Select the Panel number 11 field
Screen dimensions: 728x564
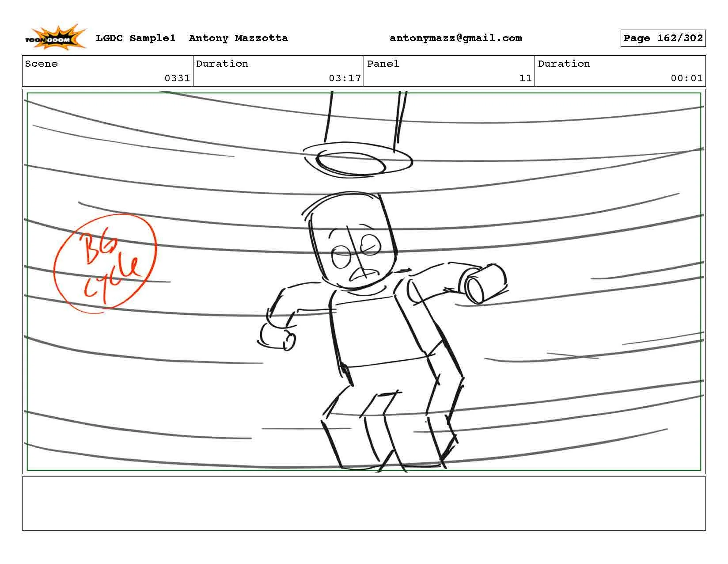pos(449,71)
